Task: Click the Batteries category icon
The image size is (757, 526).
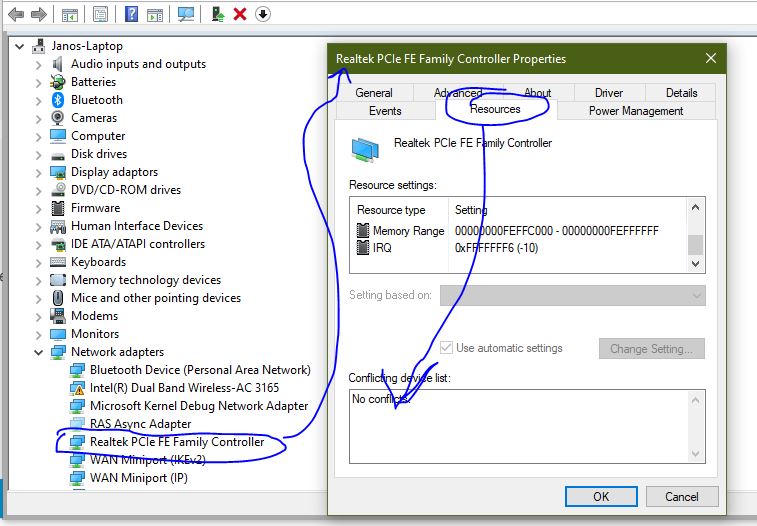Action: tap(57, 82)
